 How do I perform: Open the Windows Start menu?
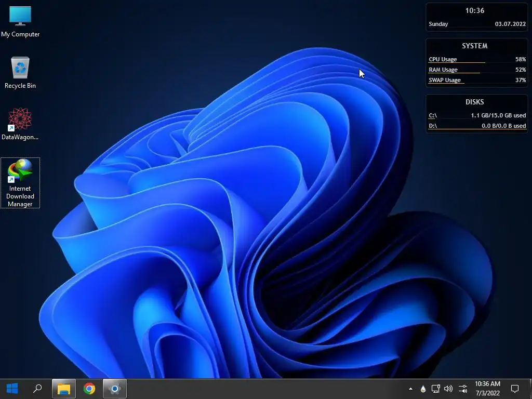click(12, 389)
